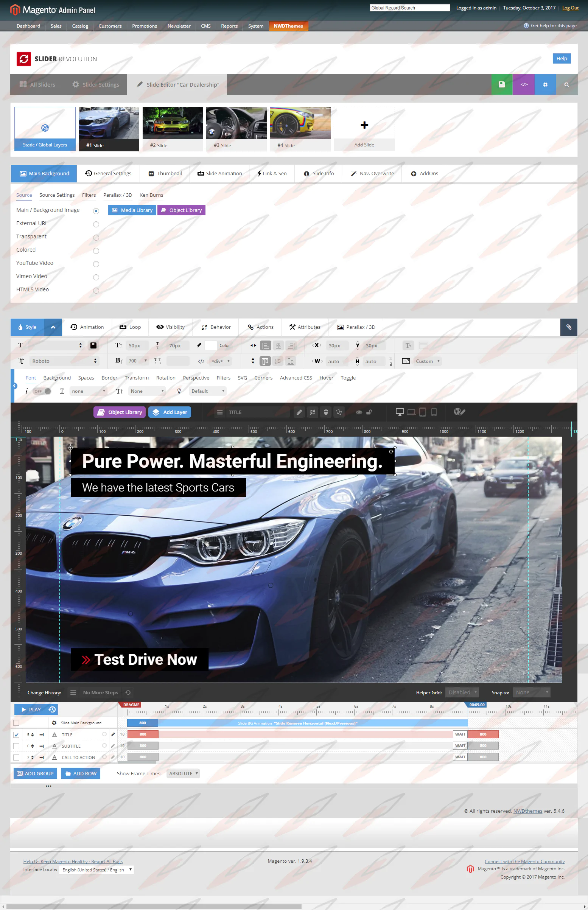Open the Catalog admin menu
This screenshot has width=588, height=910.
[x=80, y=26]
